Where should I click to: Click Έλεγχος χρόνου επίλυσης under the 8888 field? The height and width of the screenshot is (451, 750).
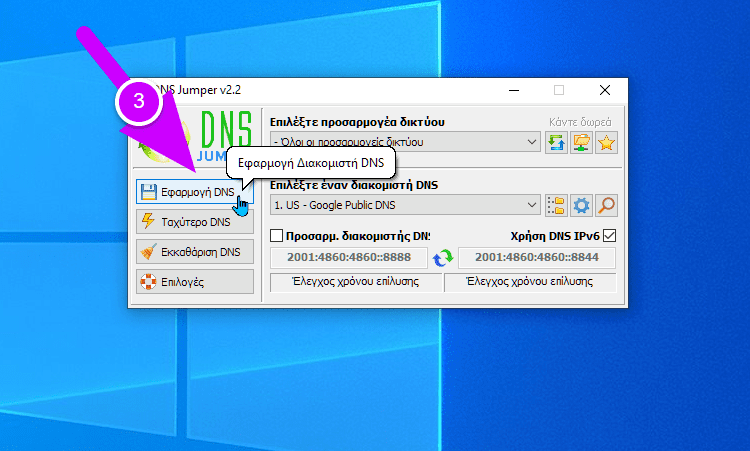(x=355, y=282)
